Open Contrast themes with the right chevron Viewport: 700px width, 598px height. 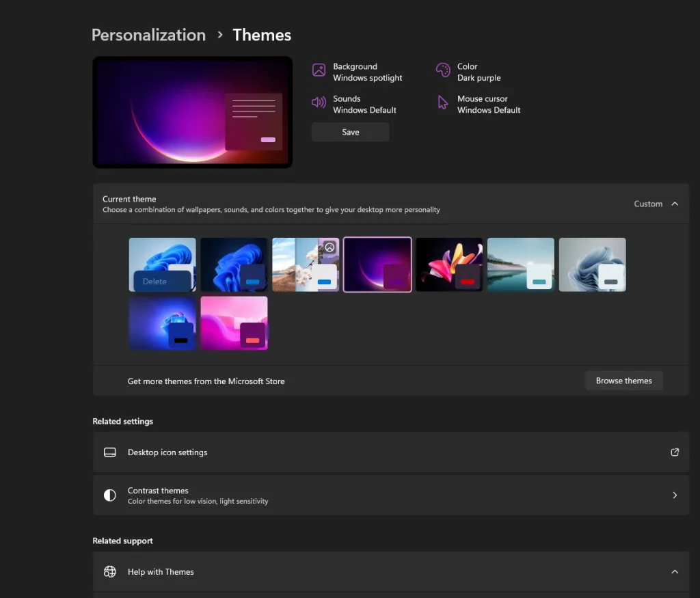(675, 495)
